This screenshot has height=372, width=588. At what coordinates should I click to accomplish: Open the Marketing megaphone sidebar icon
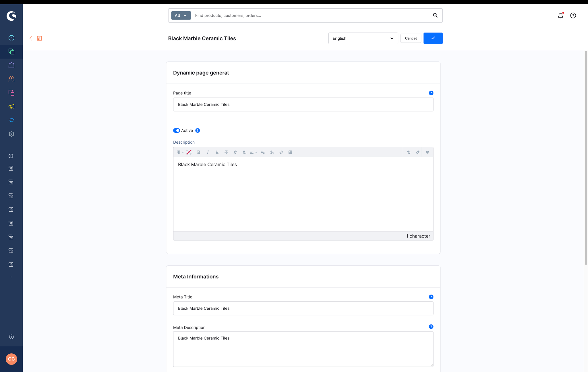tap(11, 107)
